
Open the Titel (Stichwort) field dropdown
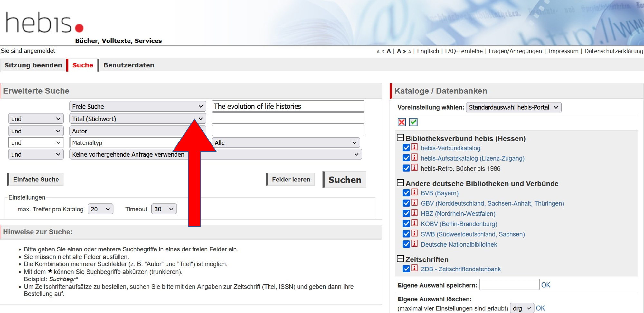(137, 119)
